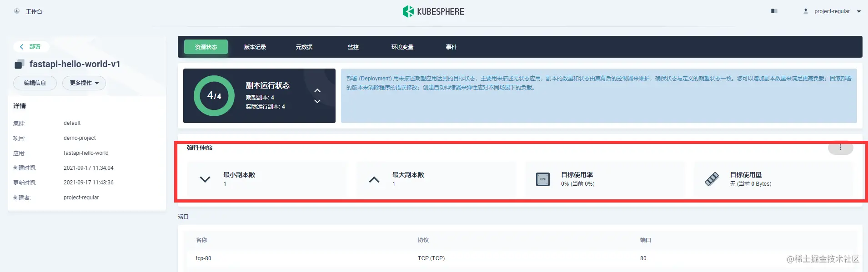Click the 协议 column header
Viewport: 868px width, 272px height.
423,240
